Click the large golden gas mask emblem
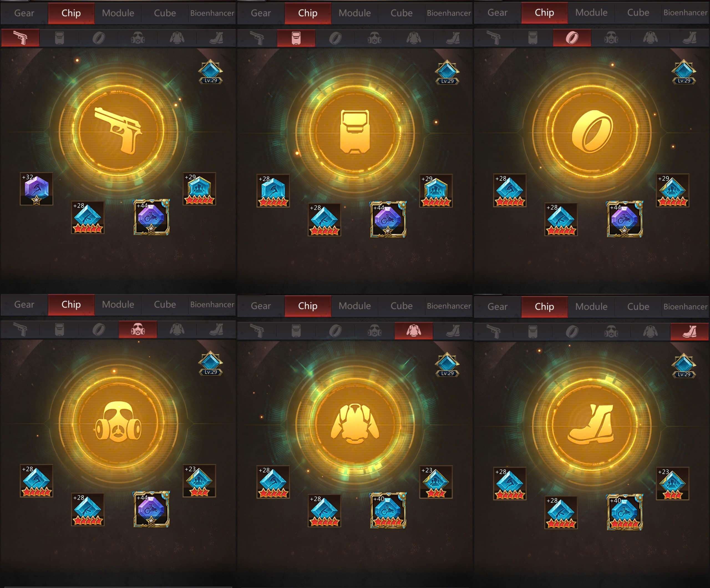Viewport: 710px width, 588px height. [x=118, y=422]
